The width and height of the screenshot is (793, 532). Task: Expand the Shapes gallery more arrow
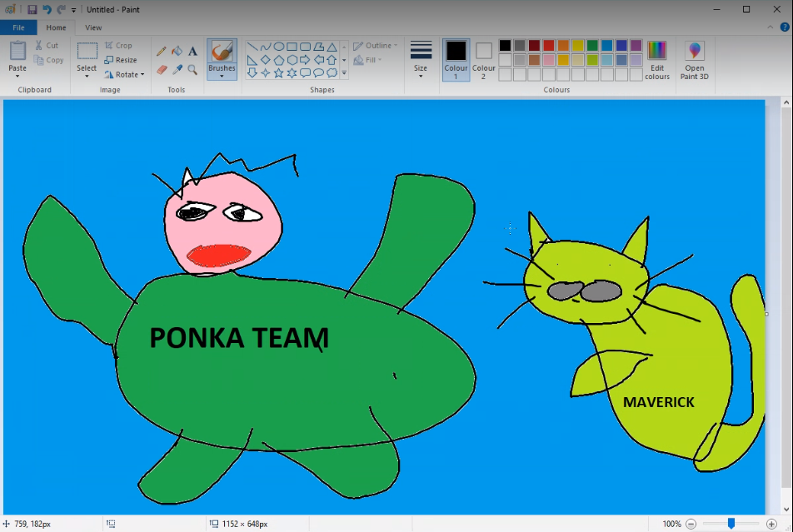click(x=344, y=73)
